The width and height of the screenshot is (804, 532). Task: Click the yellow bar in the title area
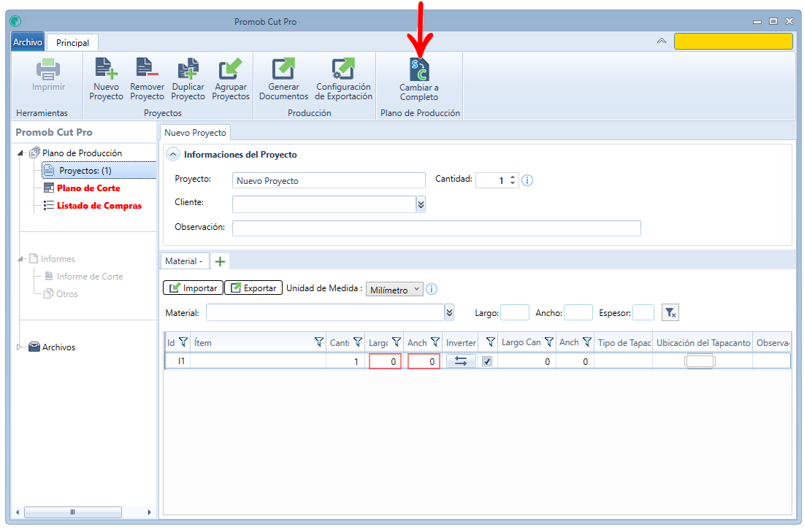pos(733,41)
